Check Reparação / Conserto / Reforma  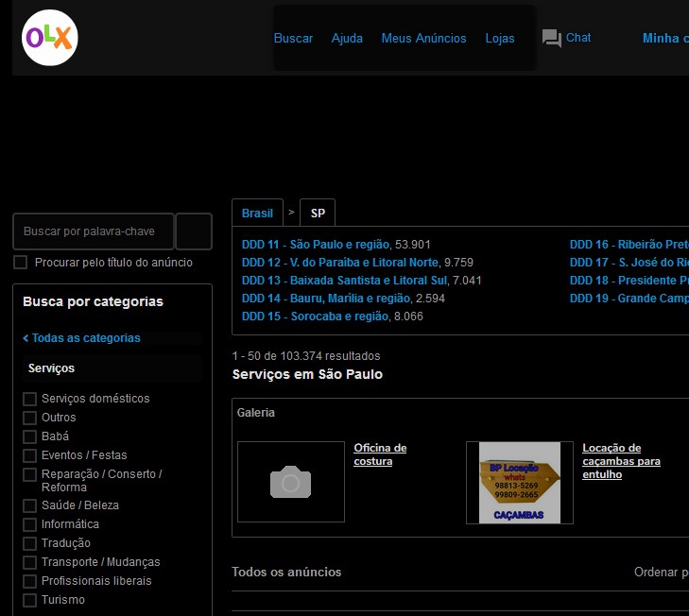29,474
